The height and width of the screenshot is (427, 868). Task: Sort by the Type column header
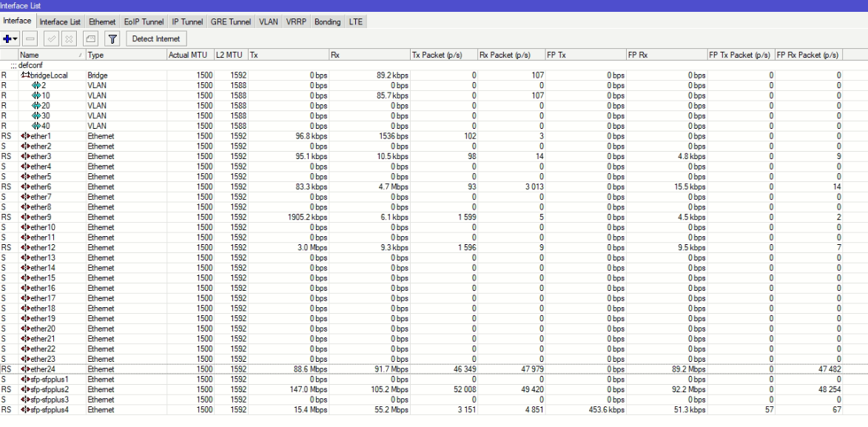127,55
